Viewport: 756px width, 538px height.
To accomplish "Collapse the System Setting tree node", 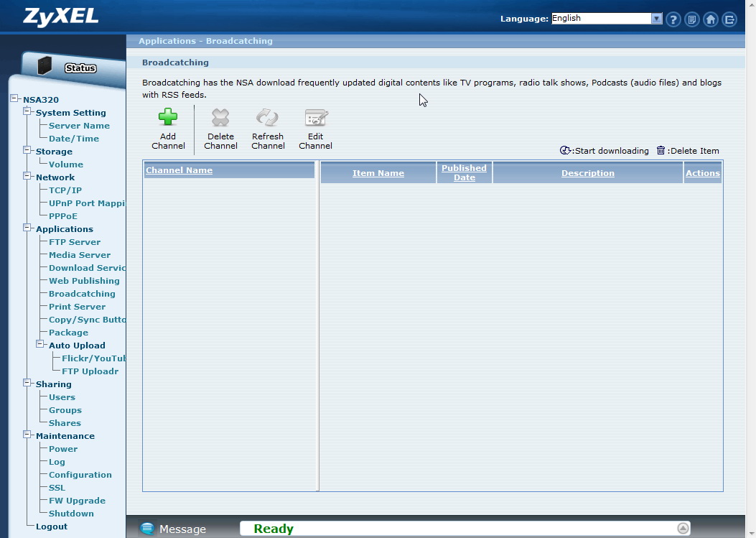I will tap(27, 111).
